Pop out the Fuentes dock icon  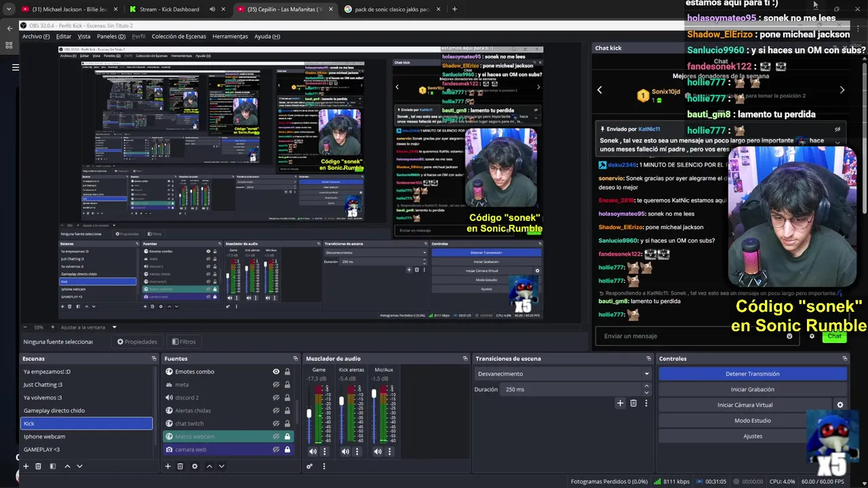click(295, 359)
